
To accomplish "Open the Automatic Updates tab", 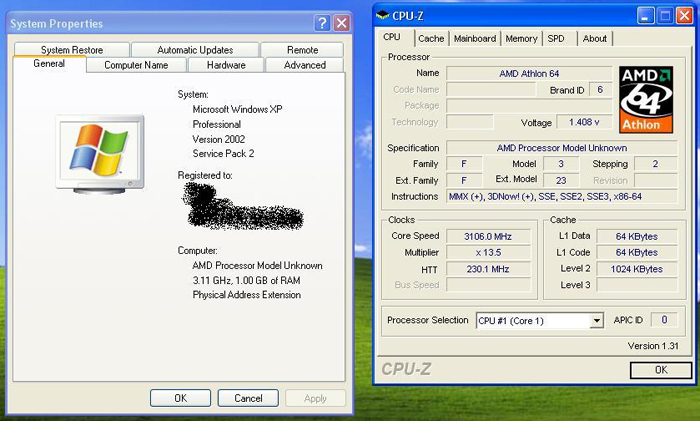I will coord(195,50).
